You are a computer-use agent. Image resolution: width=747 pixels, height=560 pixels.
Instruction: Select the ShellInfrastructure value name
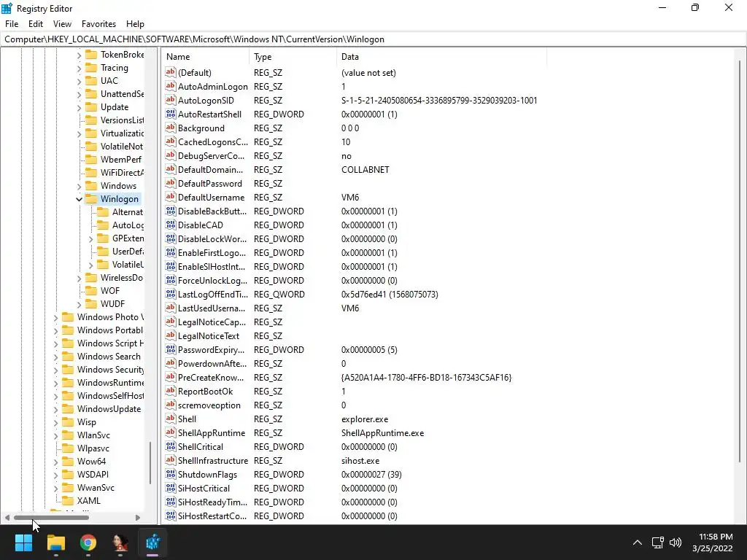tap(213, 461)
